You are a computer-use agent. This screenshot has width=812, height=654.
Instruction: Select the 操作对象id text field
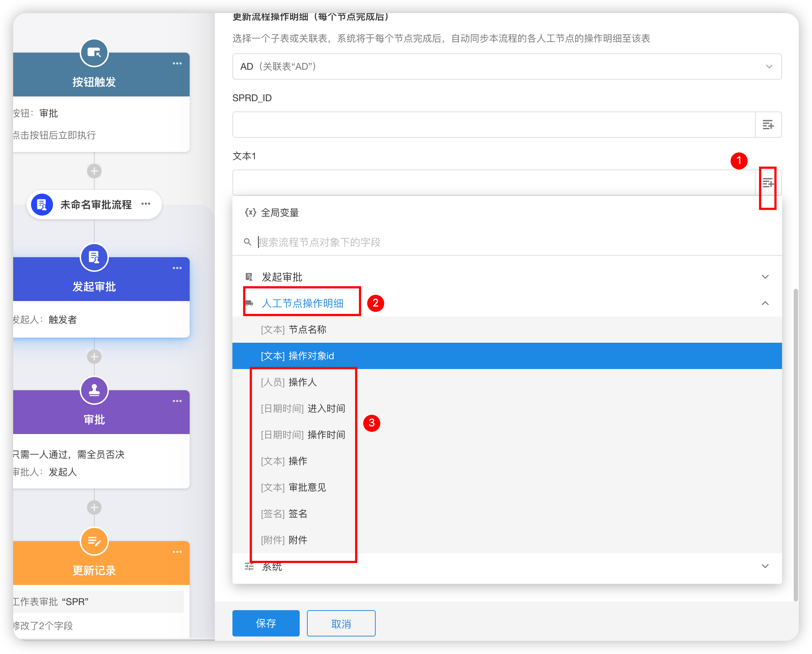[311, 356]
